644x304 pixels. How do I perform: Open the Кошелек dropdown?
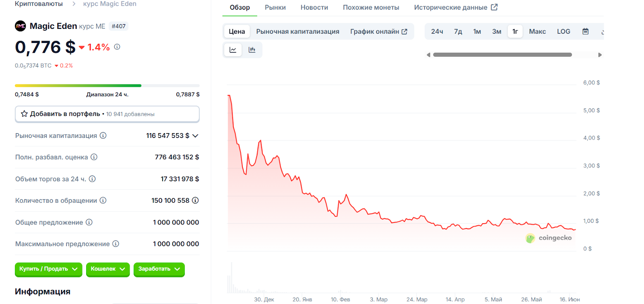[107, 269]
